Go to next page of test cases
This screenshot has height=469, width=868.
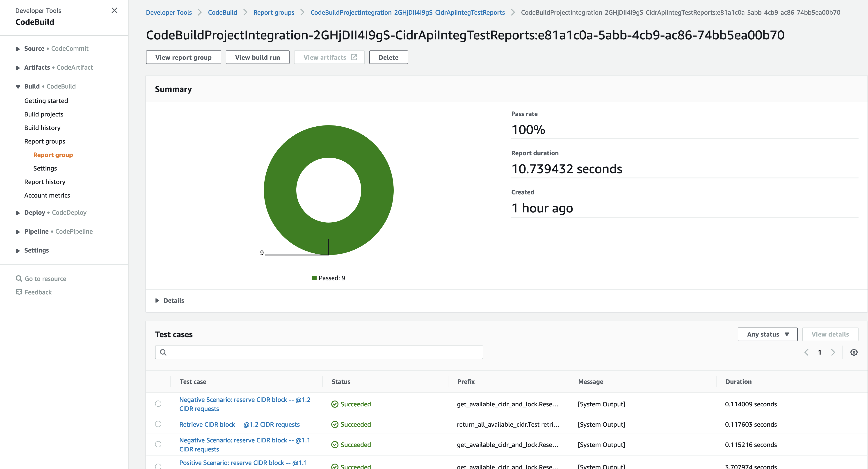pyautogui.click(x=833, y=352)
